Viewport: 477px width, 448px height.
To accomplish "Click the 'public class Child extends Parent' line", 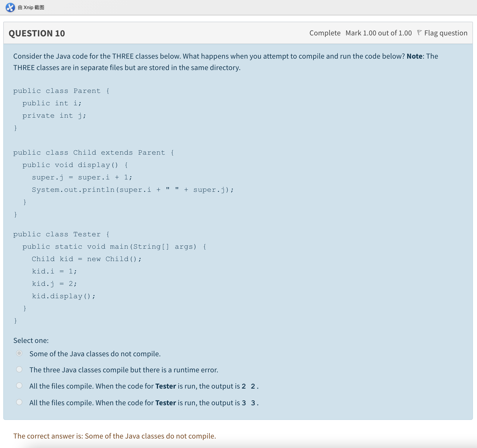I will tap(94, 152).
